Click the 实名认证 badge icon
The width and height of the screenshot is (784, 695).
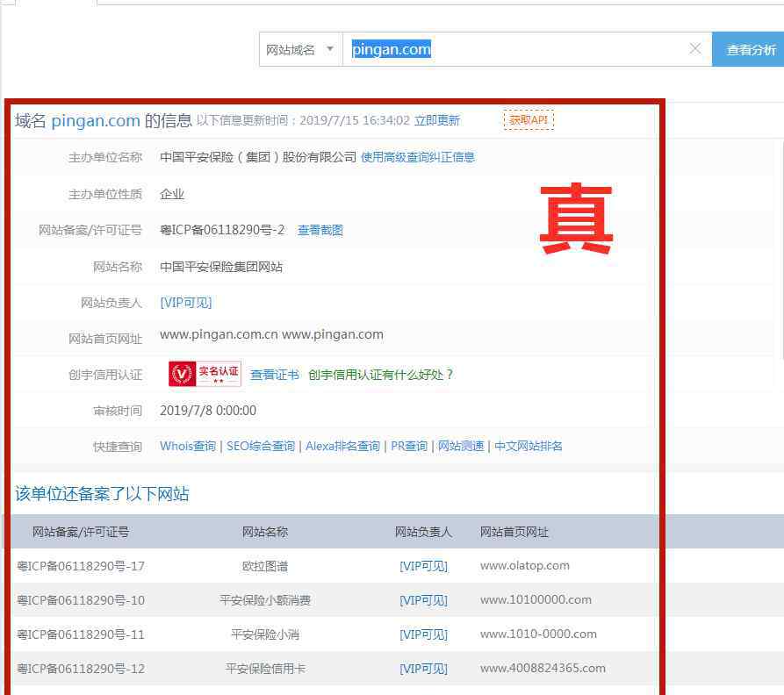[x=205, y=374]
